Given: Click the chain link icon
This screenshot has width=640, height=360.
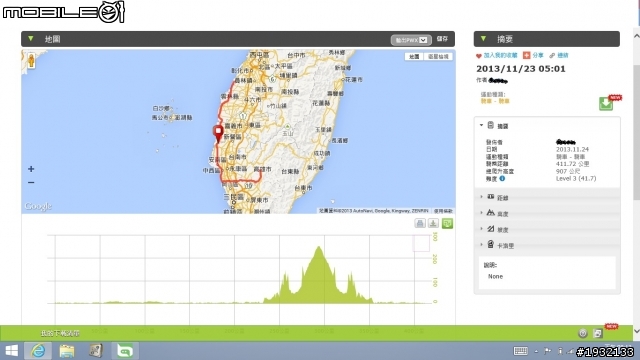Looking at the screenshot, I should [x=552, y=56].
